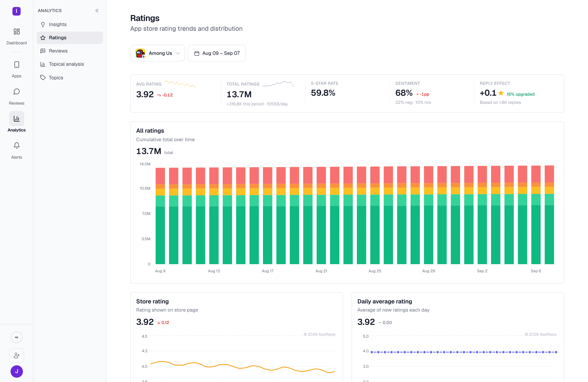
Task: Click the Among Us app thumbnail
Action: [140, 53]
